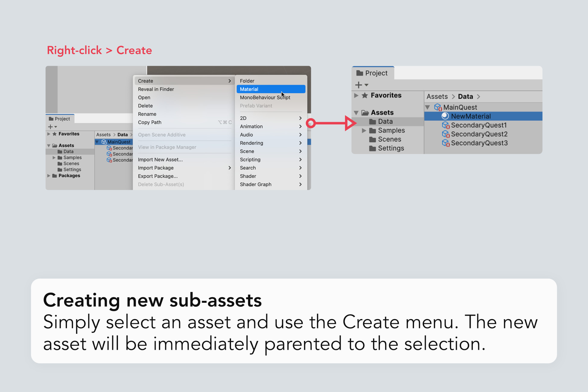Image resolution: width=588 pixels, height=392 pixels.
Task: Click the MainQuest asset icon in right panel
Action: (438, 107)
